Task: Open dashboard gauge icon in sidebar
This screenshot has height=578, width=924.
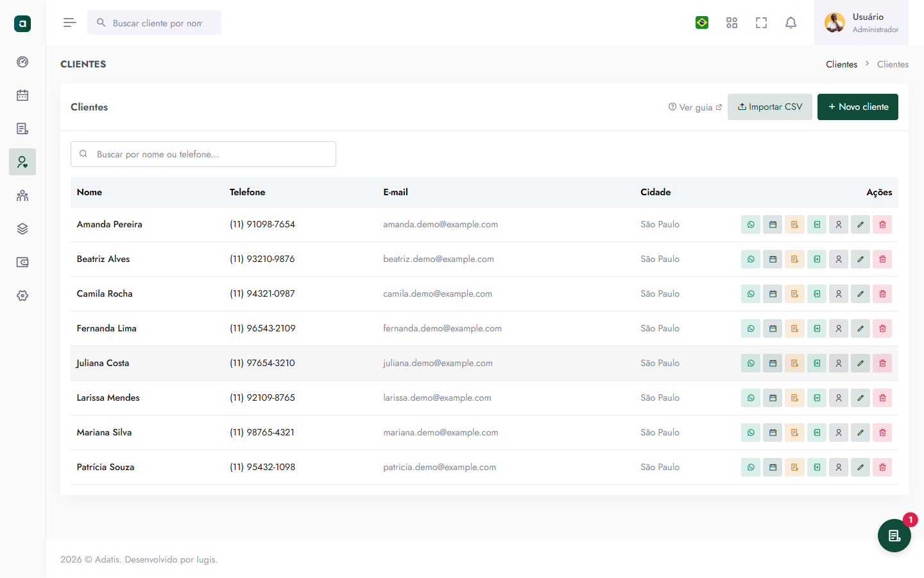Action: pyautogui.click(x=22, y=62)
